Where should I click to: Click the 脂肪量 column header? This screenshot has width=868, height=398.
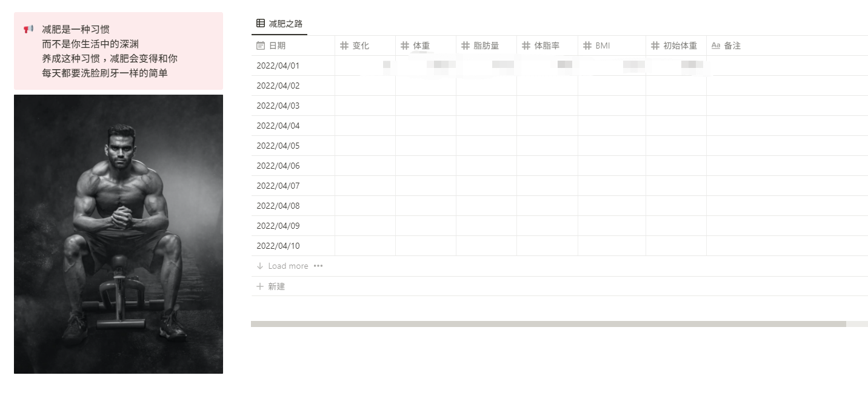486,46
